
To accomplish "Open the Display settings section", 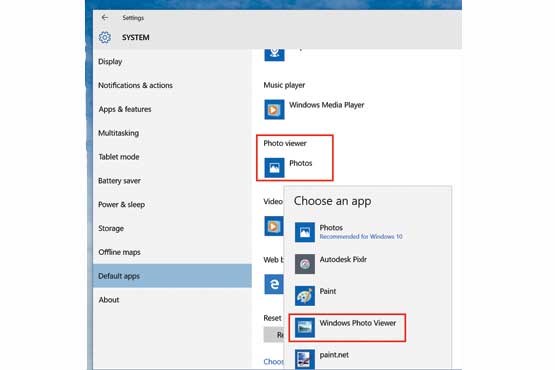I will [x=172, y=62].
